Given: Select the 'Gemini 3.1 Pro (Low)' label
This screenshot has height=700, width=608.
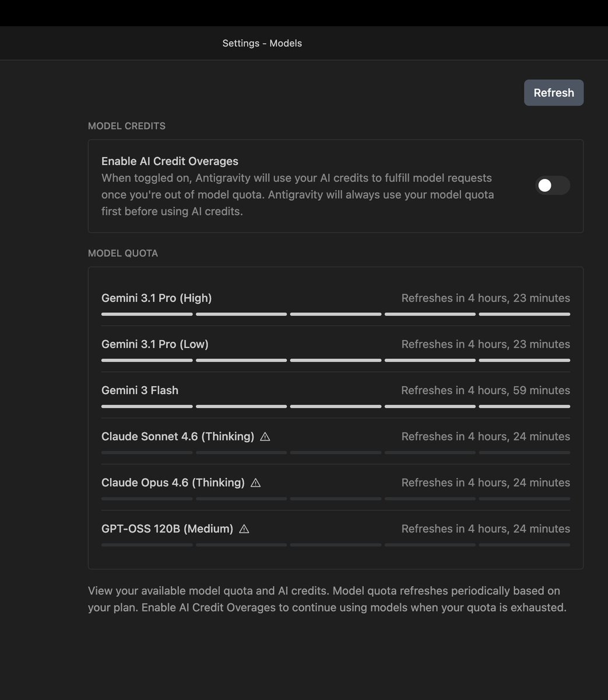Looking at the screenshot, I should click(x=155, y=344).
